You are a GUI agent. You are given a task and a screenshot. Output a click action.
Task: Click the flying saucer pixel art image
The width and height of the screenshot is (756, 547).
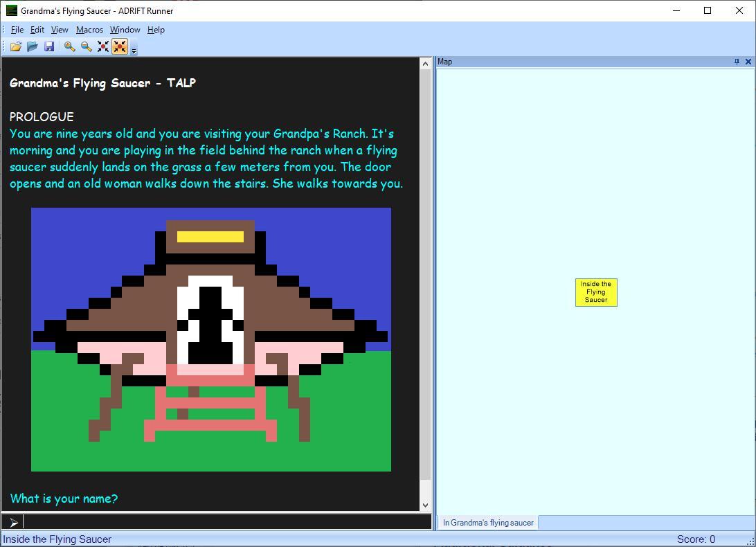211,339
